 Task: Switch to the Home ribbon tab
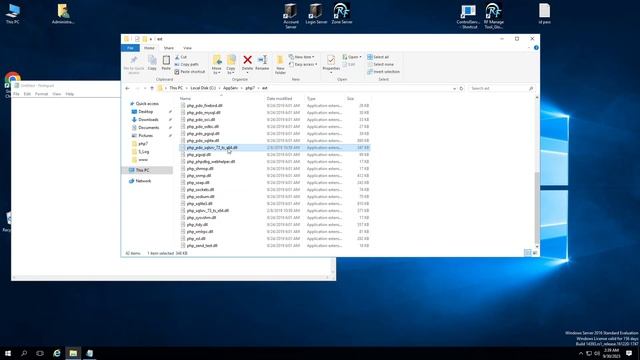point(149,48)
